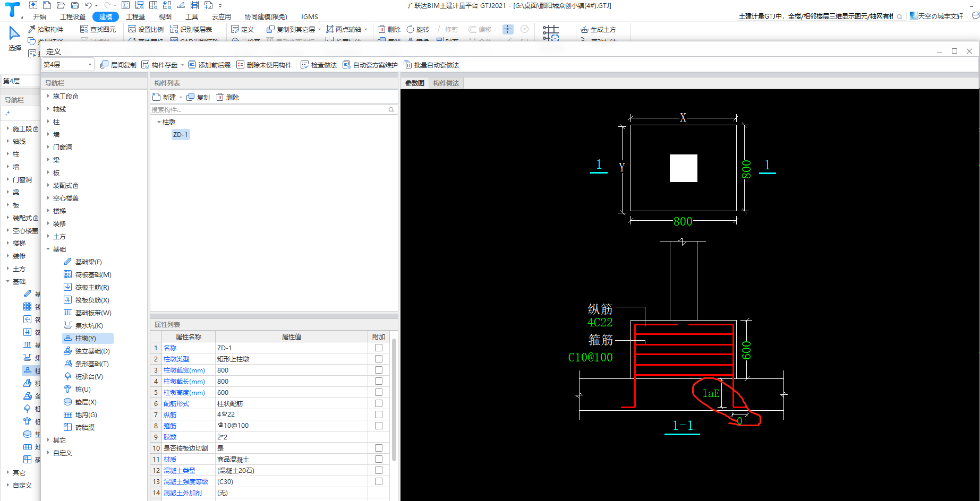Click 识别楼层表 recognize floor table button
Screen dimensions: 980x501
pos(191,29)
